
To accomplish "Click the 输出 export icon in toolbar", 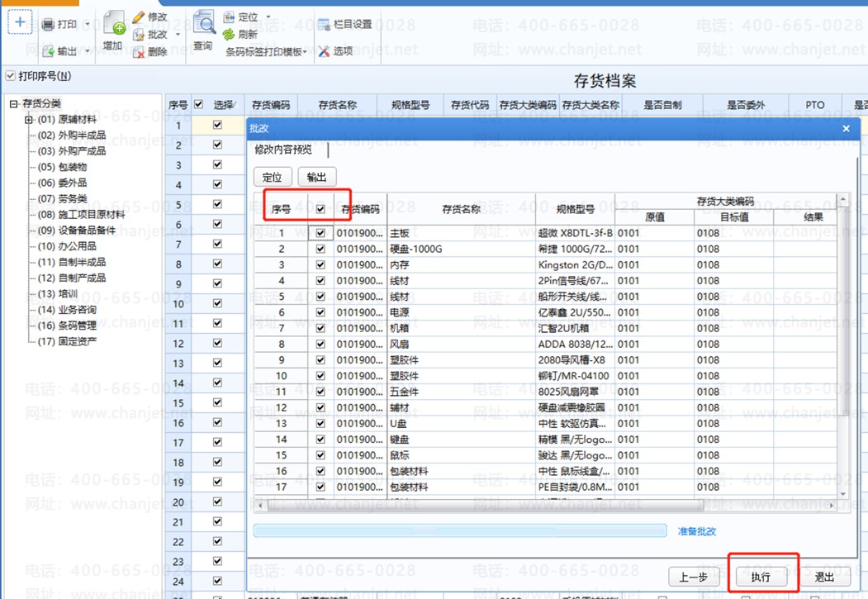I will pyautogui.click(x=49, y=51).
